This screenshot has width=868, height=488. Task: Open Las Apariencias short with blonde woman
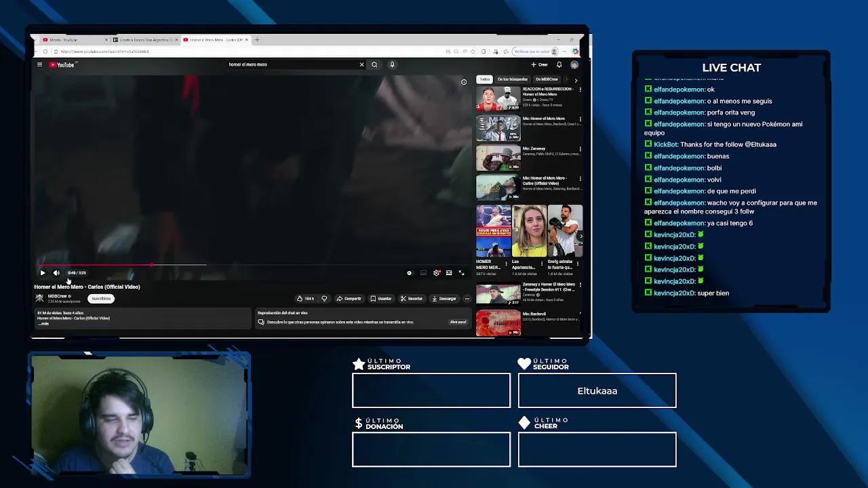pos(530,231)
